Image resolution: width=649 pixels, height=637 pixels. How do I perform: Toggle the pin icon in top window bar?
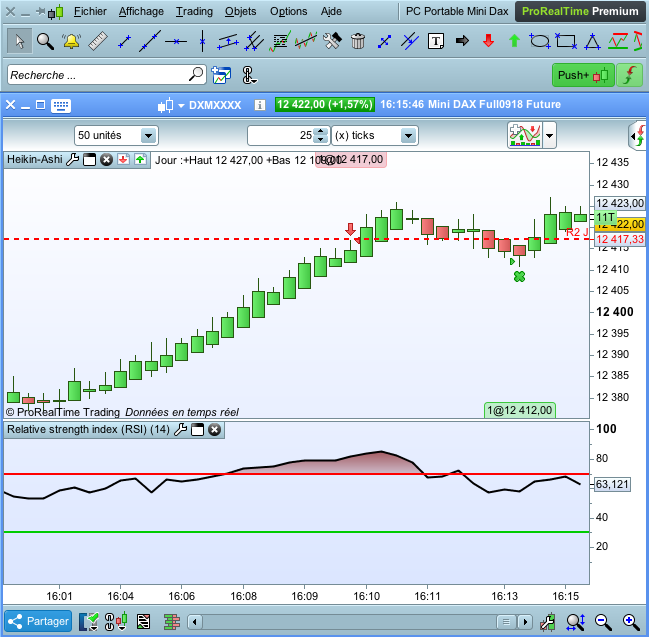(x=40, y=11)
